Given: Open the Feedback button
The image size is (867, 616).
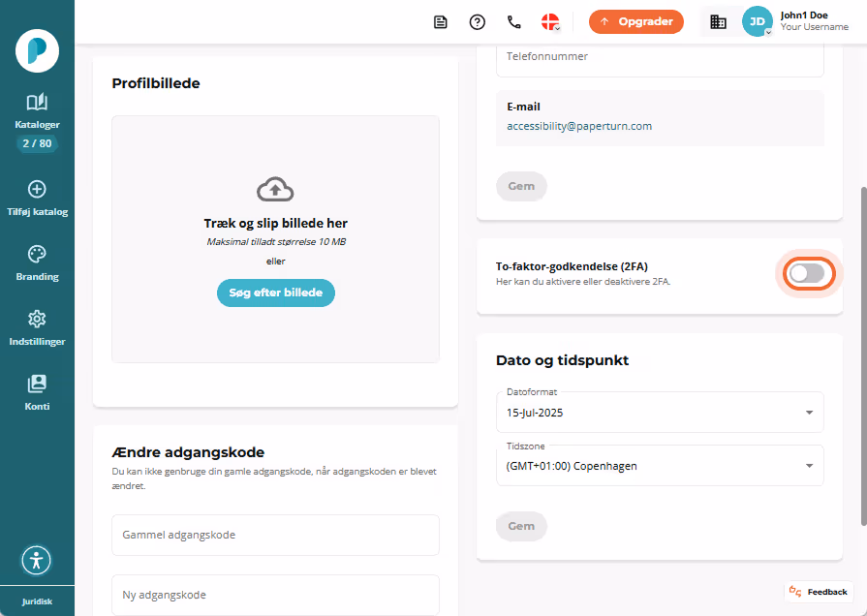Looking at the screenshot, I should click(x=819, y=592).
